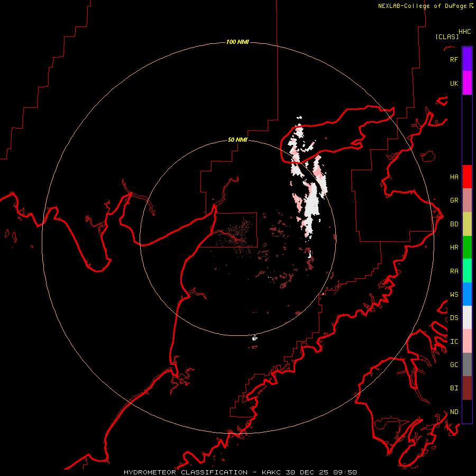Image resolution: width=476 pixels, height=476 pixels.
Task: Click the WS legend label
Action: pos(454,294)
